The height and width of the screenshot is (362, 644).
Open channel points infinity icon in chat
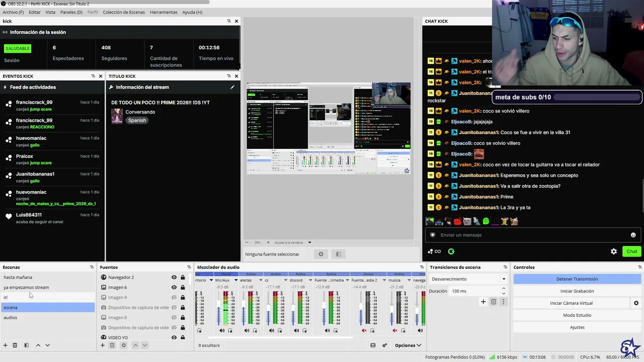pyautogui.click(x=438, y=251)
